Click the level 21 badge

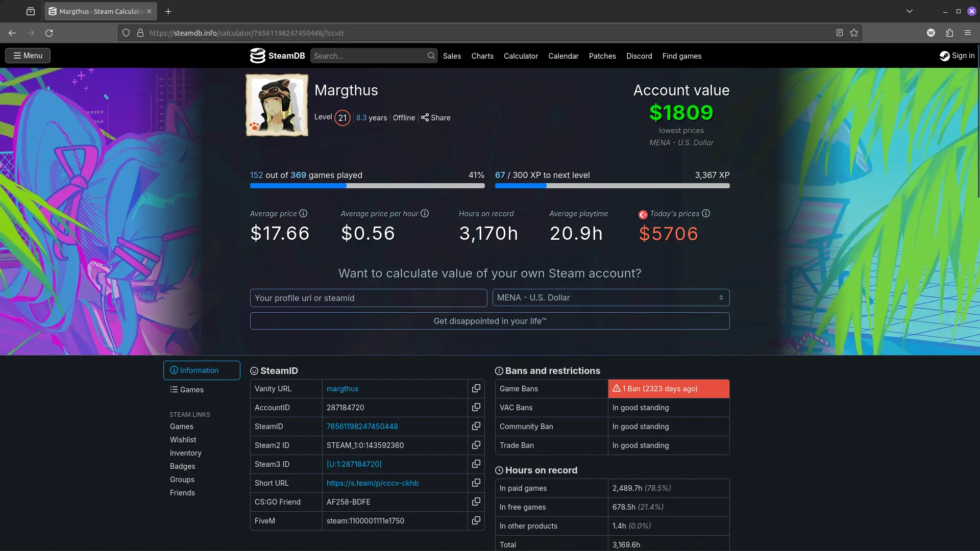[342, 118]
